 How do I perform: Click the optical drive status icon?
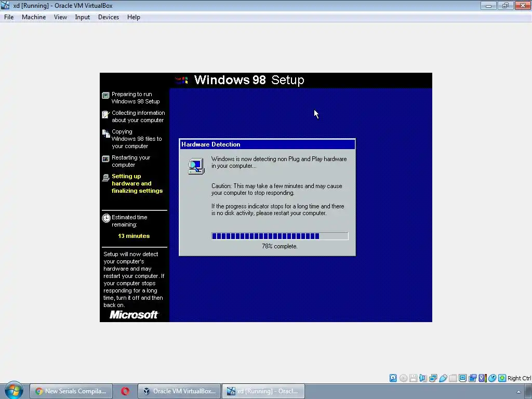[x=403, y=378]
